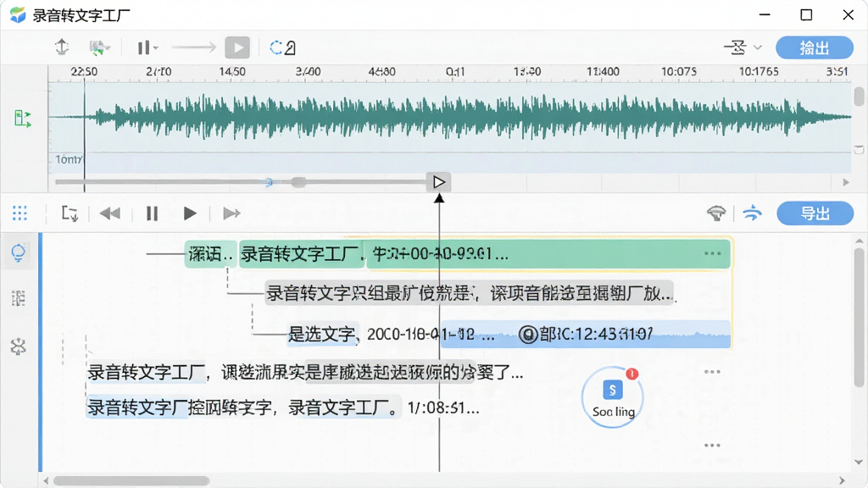Click the round @ icon in the blue segment
The height and width of the screenshot is (488, 868).
click(x=527, y=334)
